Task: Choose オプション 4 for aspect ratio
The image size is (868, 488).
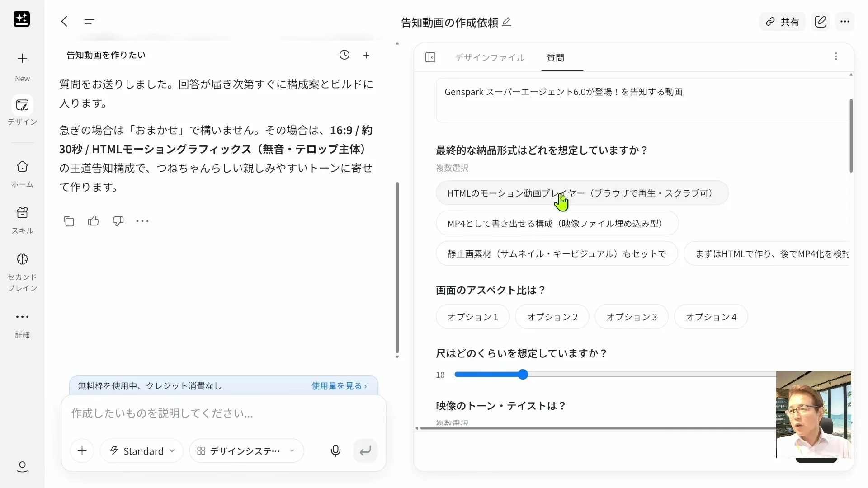Action: coord(711,317)
